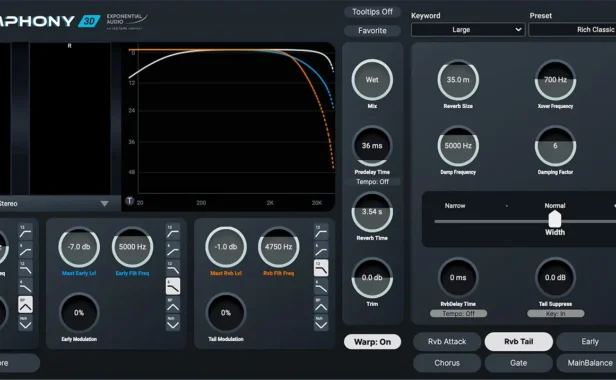This screenshot has height=380, width=616.
Task: Click the 4750 Hz Rvb Filt Freq knob
Action: click(x=279, y=247)
